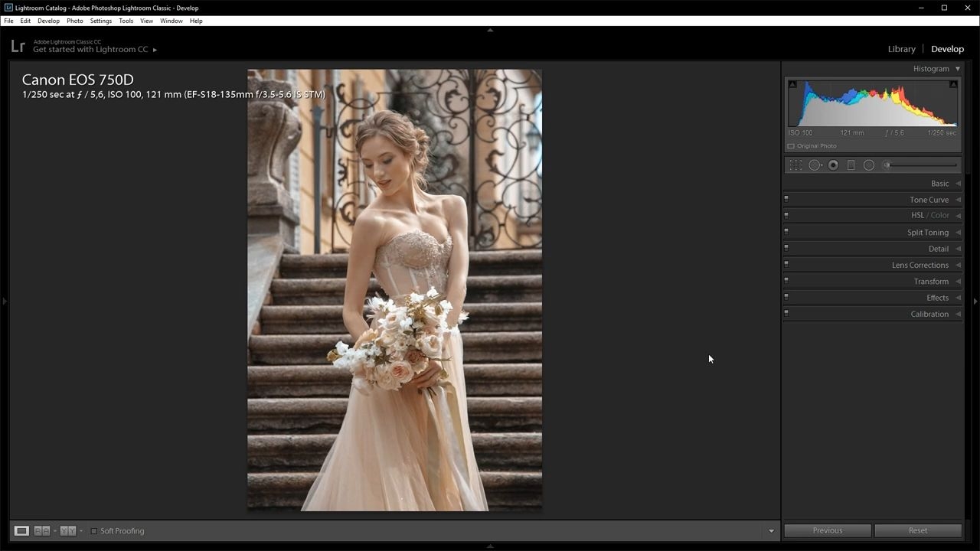Switch to the Library module
980x551 pixels.
point(901,49)
